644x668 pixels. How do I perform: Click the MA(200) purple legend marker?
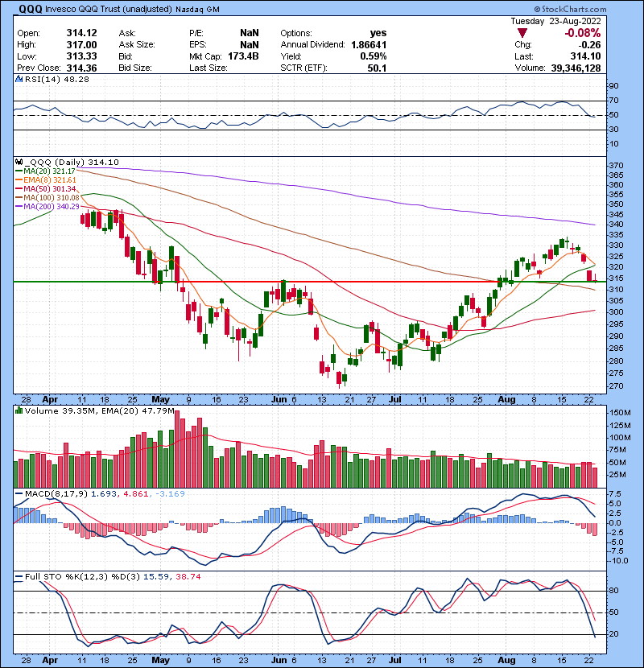coord(18,206)
